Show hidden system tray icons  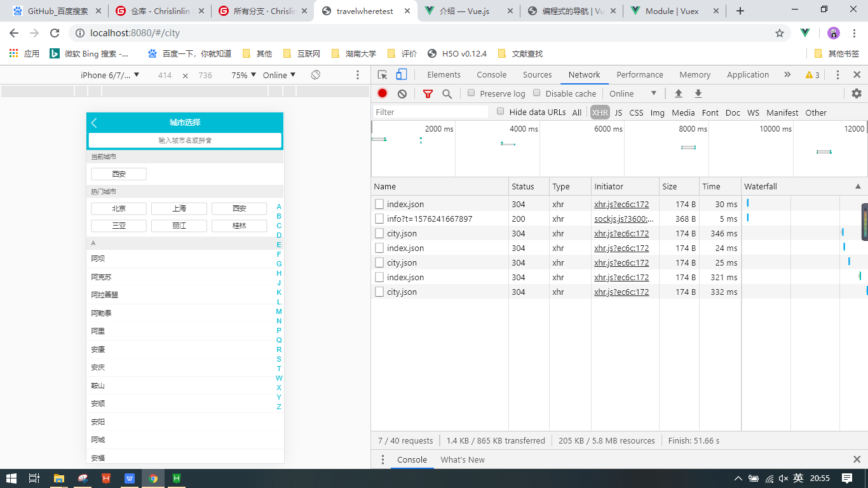[x=738, y=478]
